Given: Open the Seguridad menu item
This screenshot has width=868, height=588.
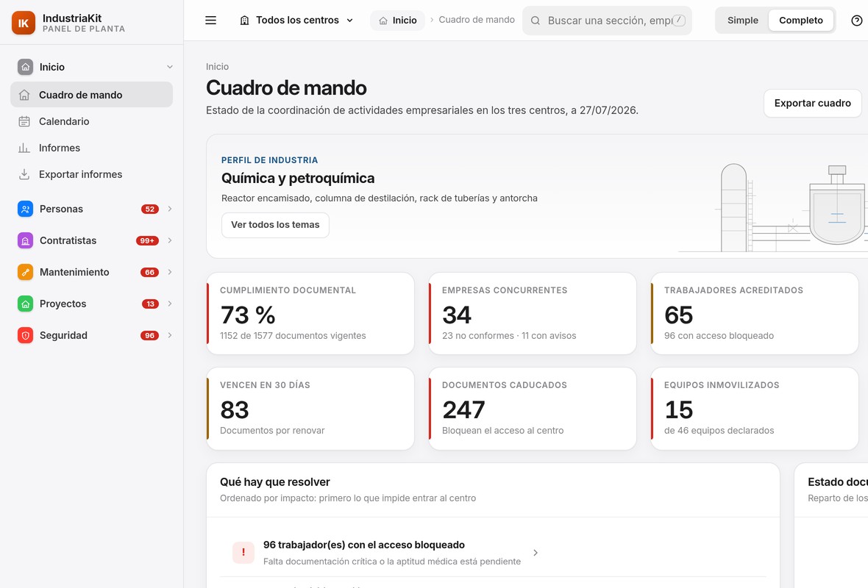Looking at the screenshot, I should 91,334.
